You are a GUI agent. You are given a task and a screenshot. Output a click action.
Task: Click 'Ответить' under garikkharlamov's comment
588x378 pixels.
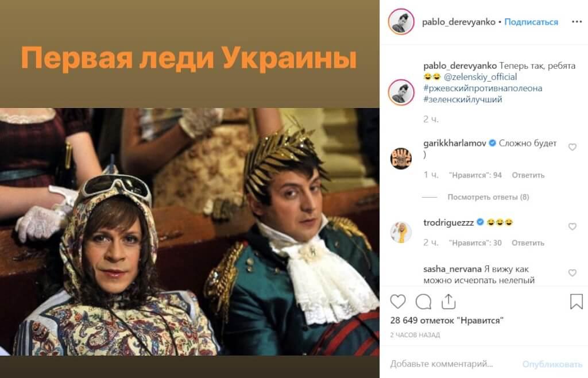[x=528, y=175]
